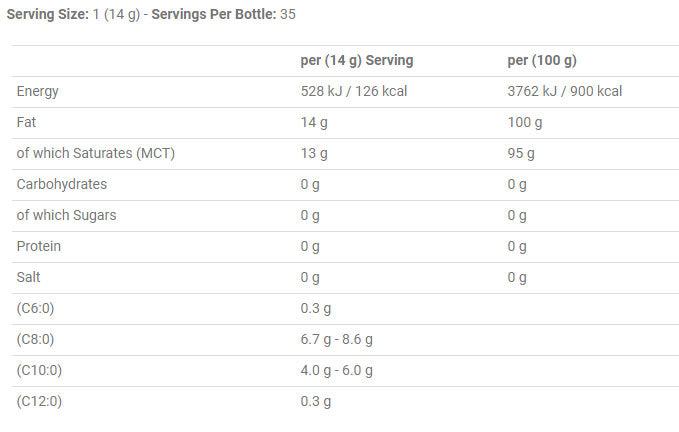Click the Salt row label
679x432 pixels.
30,277
